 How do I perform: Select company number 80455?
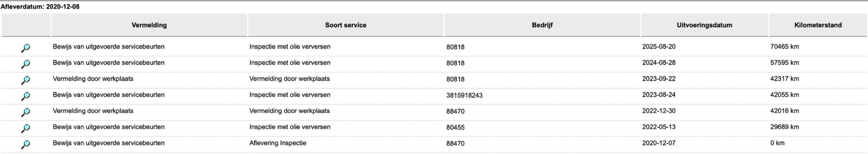[x=455, y=127]
